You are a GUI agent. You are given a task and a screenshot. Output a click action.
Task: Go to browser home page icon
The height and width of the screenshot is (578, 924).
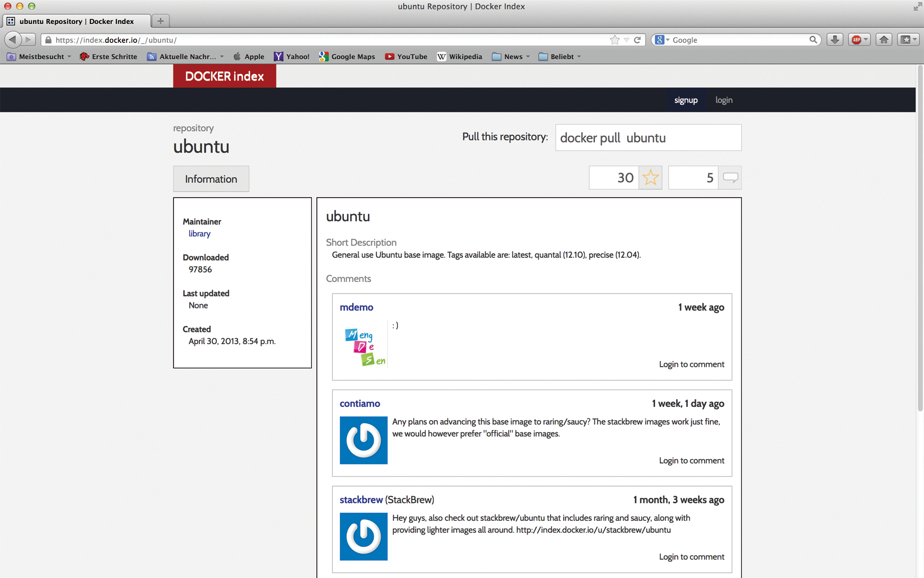coord(884,40)
